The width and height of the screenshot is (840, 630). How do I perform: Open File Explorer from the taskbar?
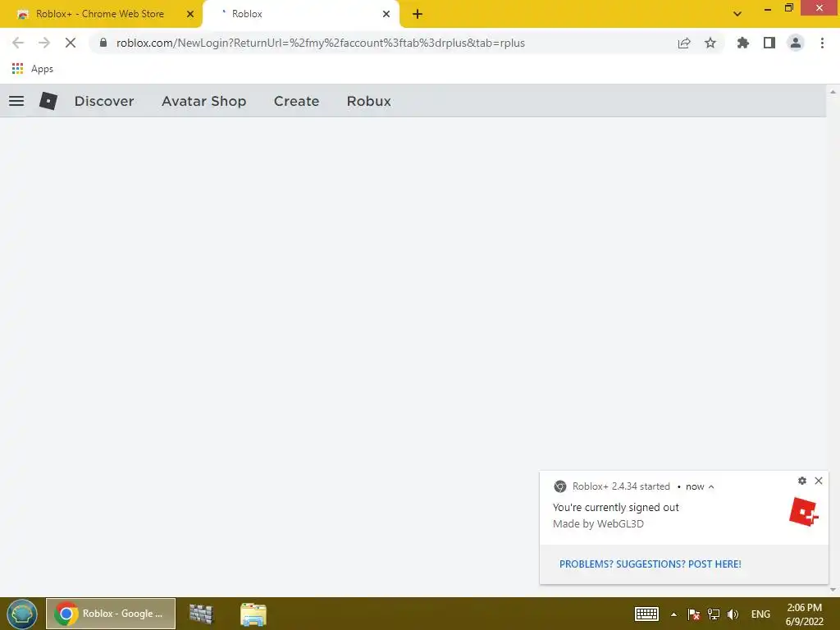pyautogui.click(x=253, y=614)
